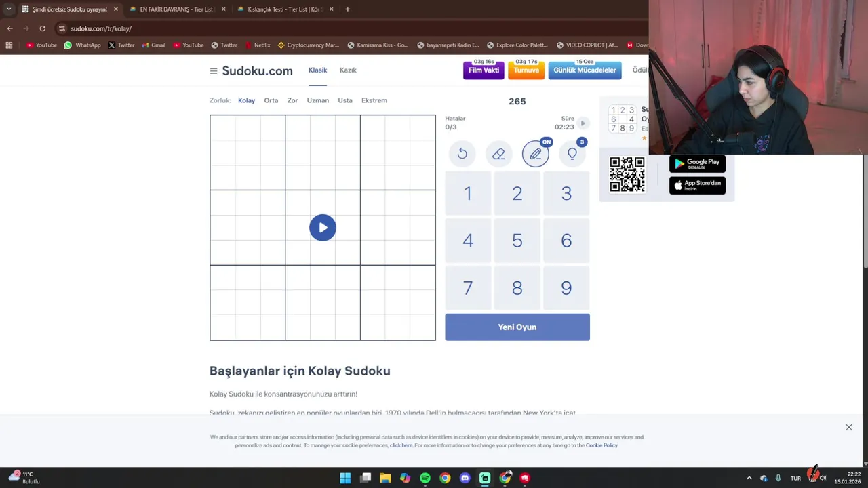Click number 9 on the numpad
The image size is (868, 488).
pos(566,288)
